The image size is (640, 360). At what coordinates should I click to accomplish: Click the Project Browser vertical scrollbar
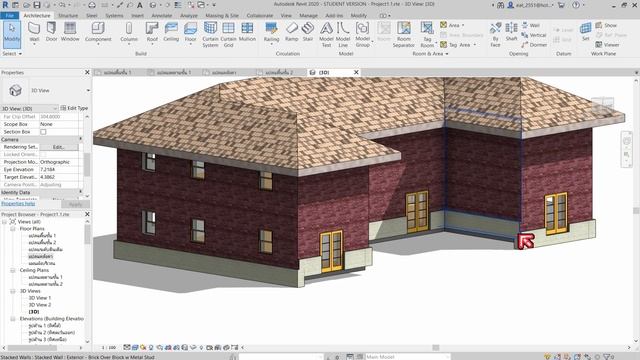pyautogui.click(x=87, y=282)
